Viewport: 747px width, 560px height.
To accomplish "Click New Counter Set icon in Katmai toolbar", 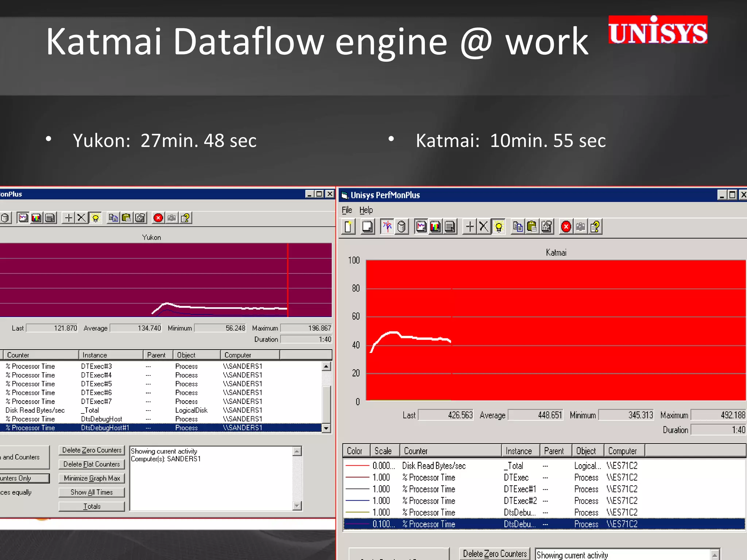I will point(348,227).
